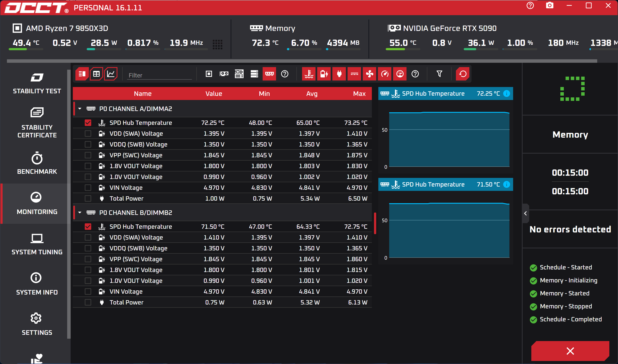Check VIN Voltage under CHANNEL B/DIMMB2
The width and height of the screenshot is (618, 364).
pos(88,292)
